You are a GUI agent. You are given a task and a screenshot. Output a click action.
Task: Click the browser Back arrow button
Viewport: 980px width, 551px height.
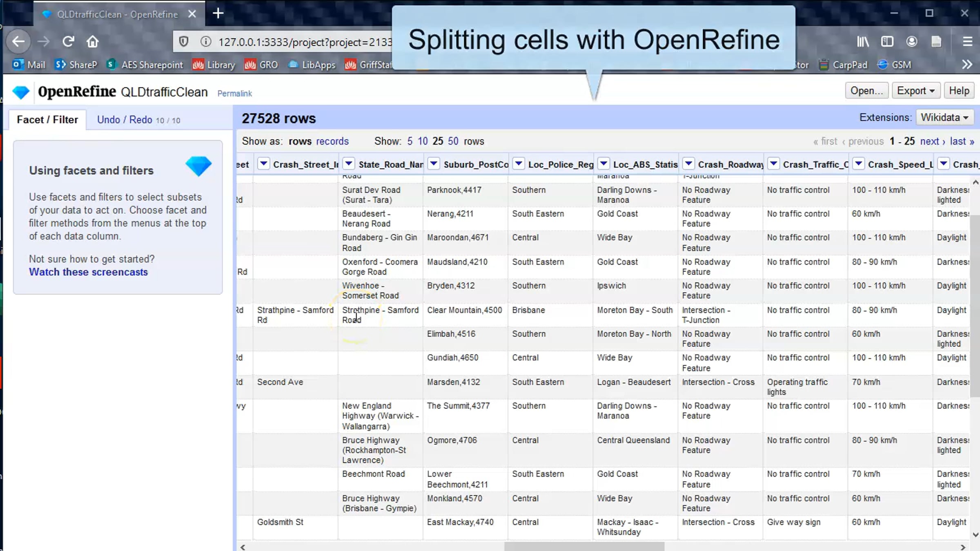pyautogui.click(x=18, y=41)
